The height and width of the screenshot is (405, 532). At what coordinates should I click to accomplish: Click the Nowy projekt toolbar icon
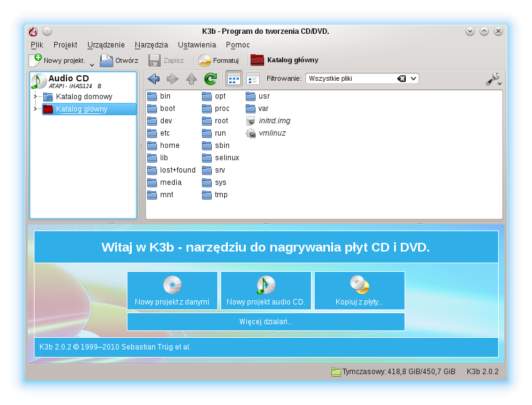[x=35, y=60]
